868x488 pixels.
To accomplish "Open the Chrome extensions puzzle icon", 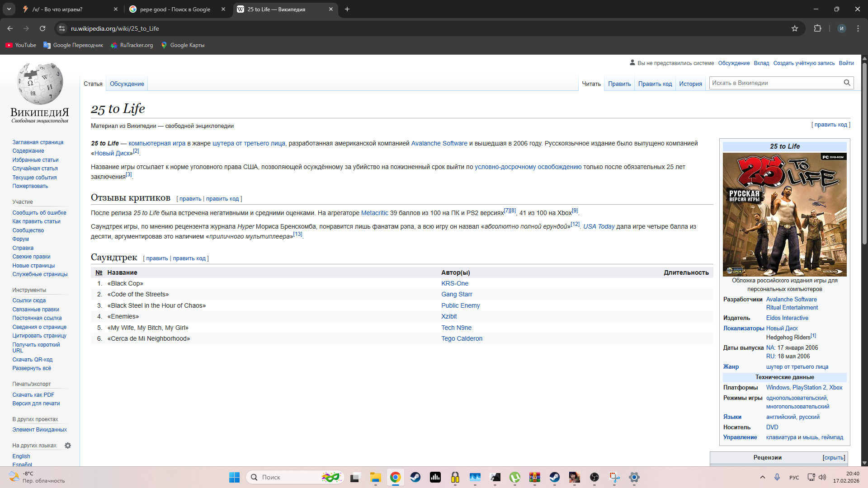I will coord(817,28).
